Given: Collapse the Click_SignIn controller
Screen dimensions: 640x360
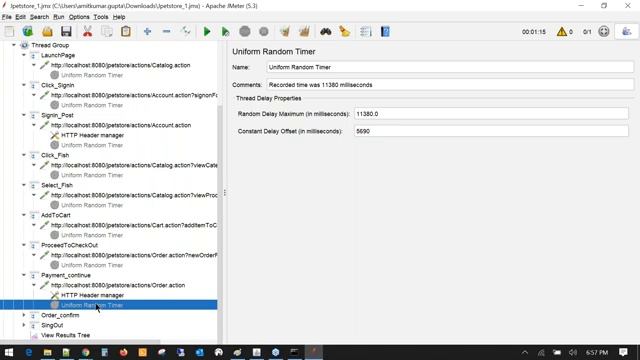Looking at the screenshot, I should 24,85.
